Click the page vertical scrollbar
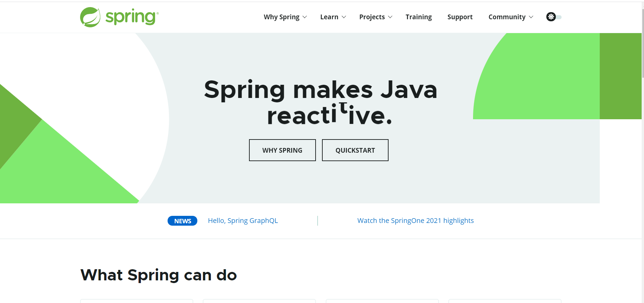Viewport: 644px width, 303px height. point(643,44)
